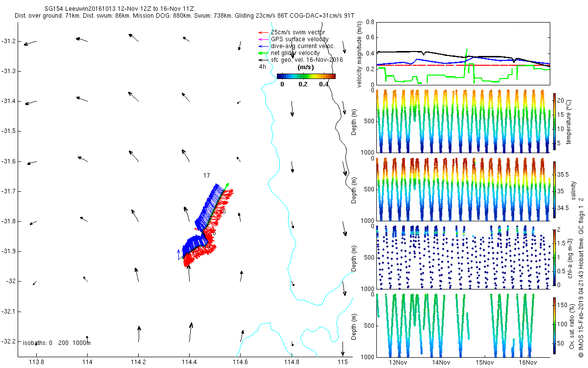Image resolution: width=588 pixels, height=368 pixels.
Task: Click the chl-a colorbar
Action: (x=554, y=257)
